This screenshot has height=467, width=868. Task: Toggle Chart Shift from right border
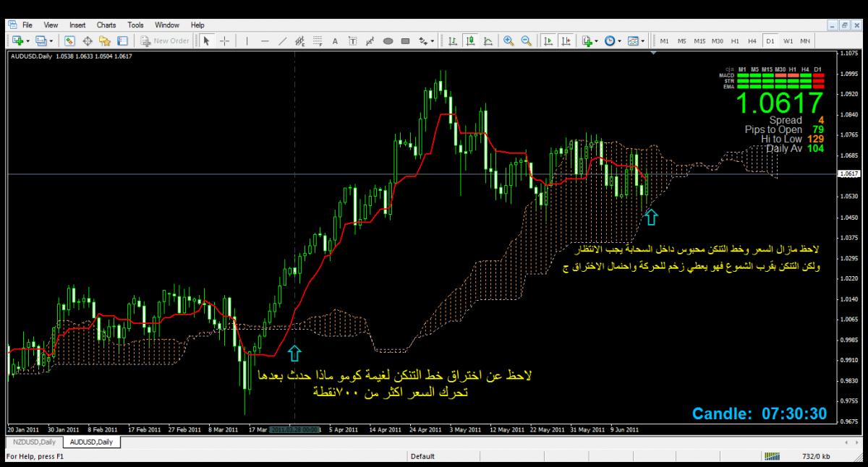tap(566, 41)
